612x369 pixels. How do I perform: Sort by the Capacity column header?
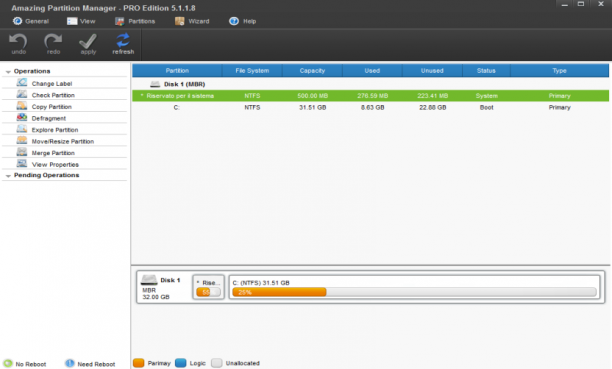(312, 71)
